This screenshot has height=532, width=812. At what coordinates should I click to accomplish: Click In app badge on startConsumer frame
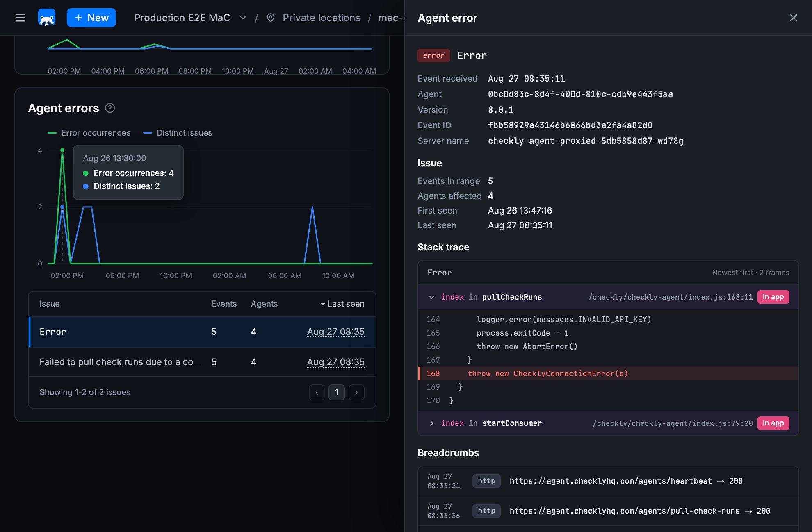[x=773, y=423]
